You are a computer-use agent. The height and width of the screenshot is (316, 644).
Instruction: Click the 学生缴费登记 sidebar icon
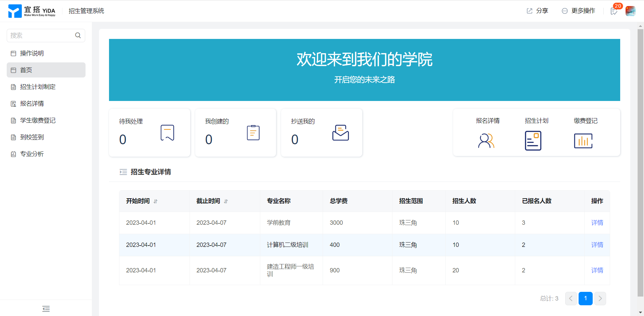(x=13, y=120)
